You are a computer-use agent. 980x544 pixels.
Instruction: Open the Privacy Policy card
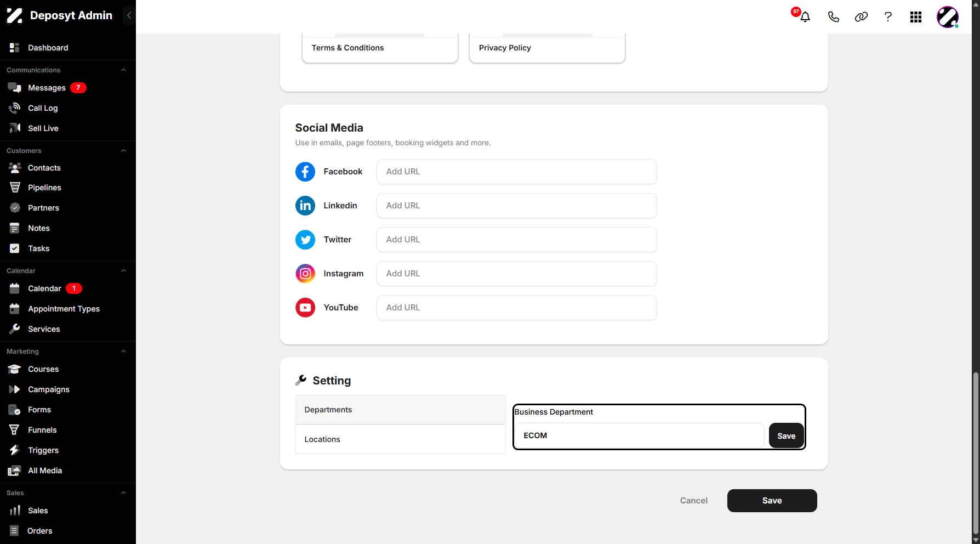[547, 48]
